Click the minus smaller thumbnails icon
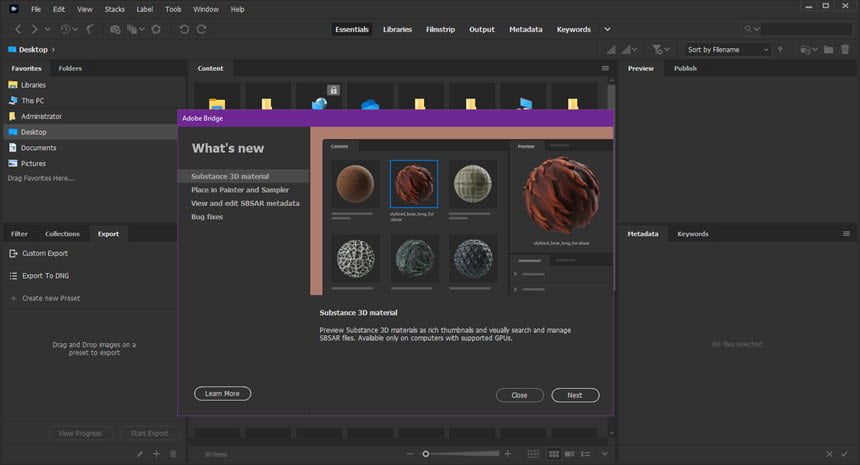 pyautogui.click(x=410, y=454)
